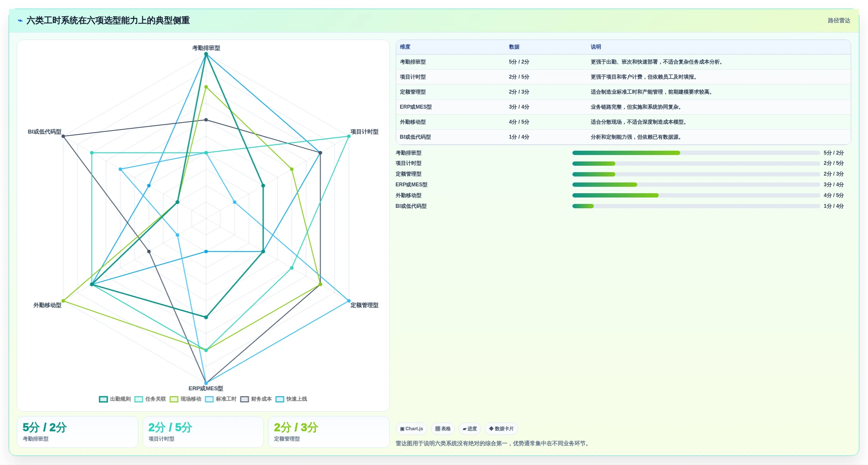This screenshot has width=868, height=465.
Task: Click the page title 六类工时系统在六项选型能力上的典型侧重
Action: (x=108, y=21)
